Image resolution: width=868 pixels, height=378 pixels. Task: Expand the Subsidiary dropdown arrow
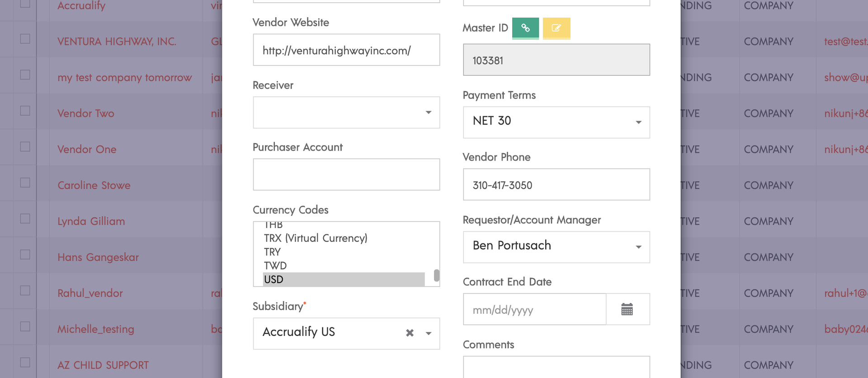[429, 333]
